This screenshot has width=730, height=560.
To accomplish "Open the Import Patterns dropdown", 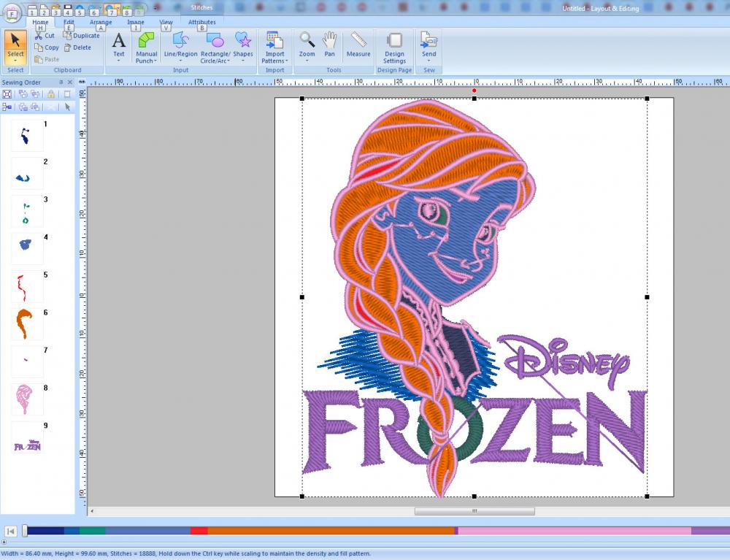I will [x=286, y=61].
